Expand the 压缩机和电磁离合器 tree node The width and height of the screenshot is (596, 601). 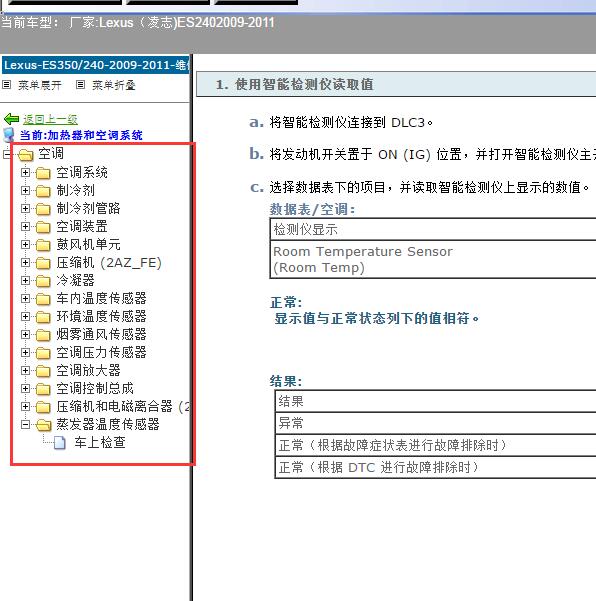[25, 407]
